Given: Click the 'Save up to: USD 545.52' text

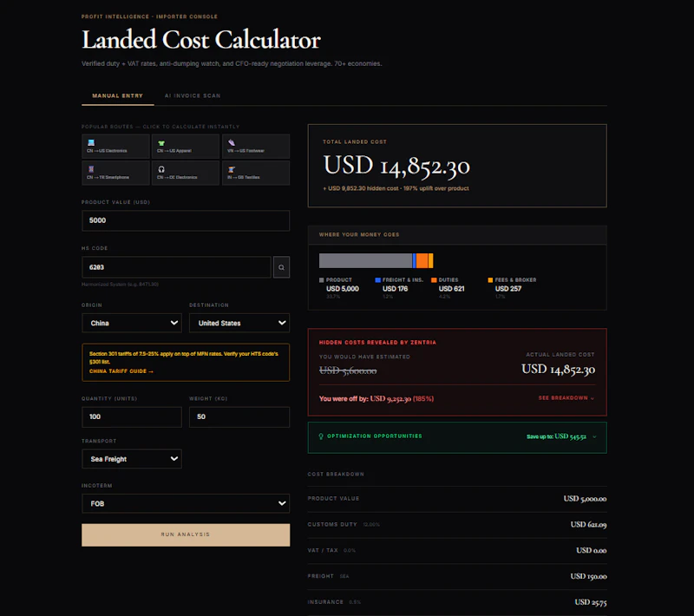Looking at the screenshot, I should tap(556, 436).
